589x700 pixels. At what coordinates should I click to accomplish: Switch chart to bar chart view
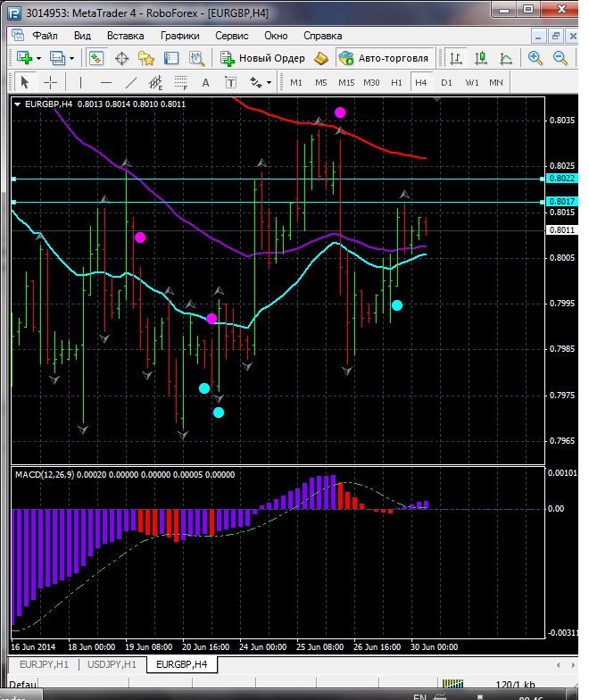click(x=456, y=58)
